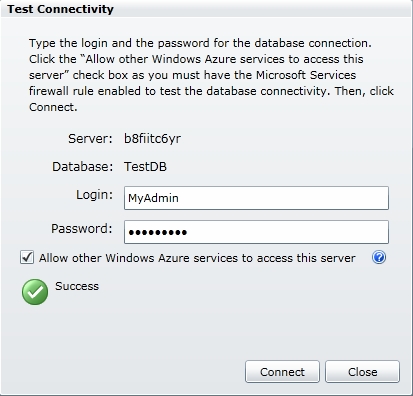Click the Connect button
The image size is (413, 396).
(282, 371)
